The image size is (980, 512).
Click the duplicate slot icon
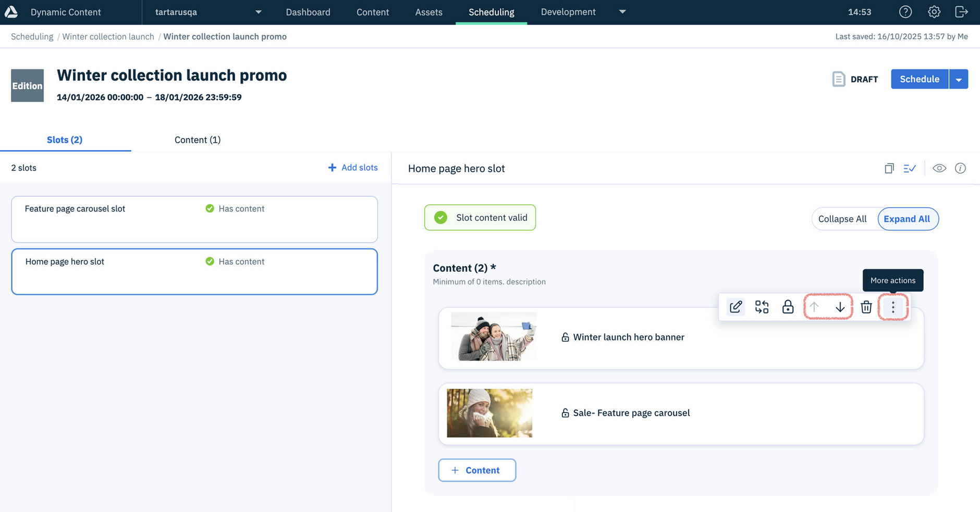pyautogui.click(x=889, y=168)
